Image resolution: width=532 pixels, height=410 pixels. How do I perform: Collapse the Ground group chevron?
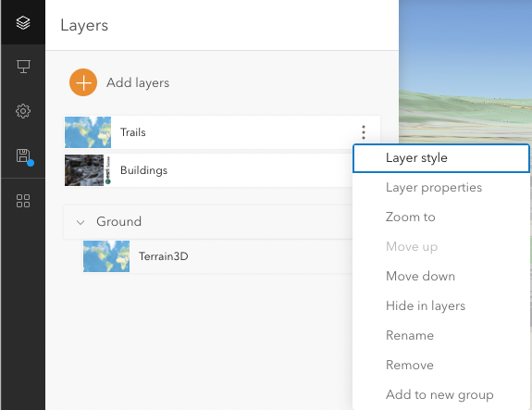click(80, 222)
